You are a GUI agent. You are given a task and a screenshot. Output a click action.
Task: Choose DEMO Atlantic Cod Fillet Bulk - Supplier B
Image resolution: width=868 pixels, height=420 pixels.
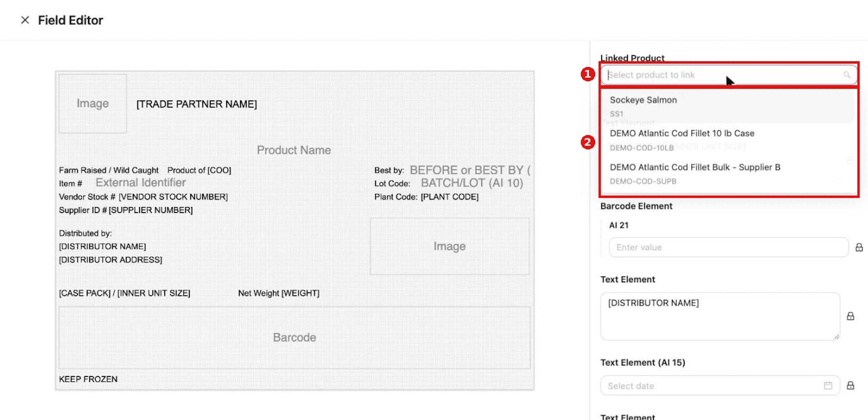click(729, 174)
